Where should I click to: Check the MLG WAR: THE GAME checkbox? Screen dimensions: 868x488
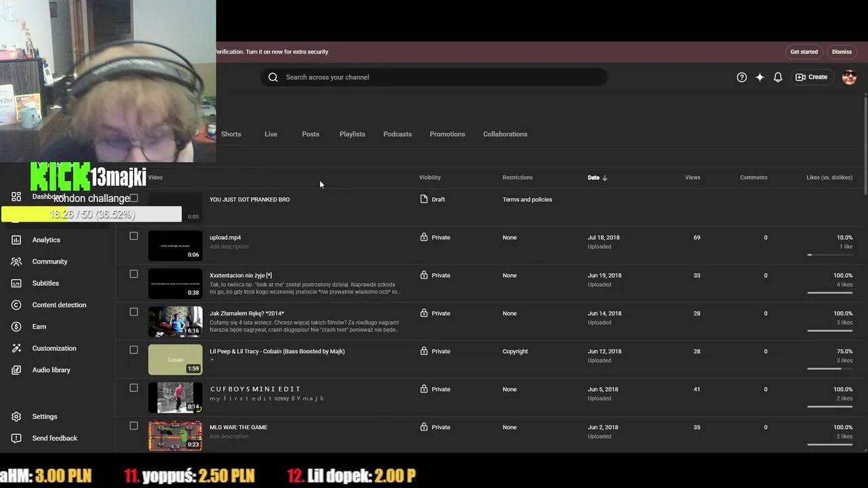tap(134, 426)
